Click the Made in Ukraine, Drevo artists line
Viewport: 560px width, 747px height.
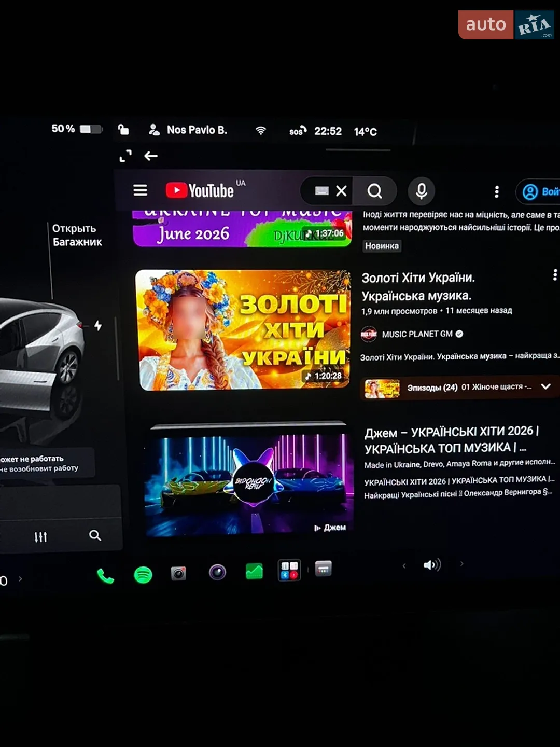tap(459, 463)
